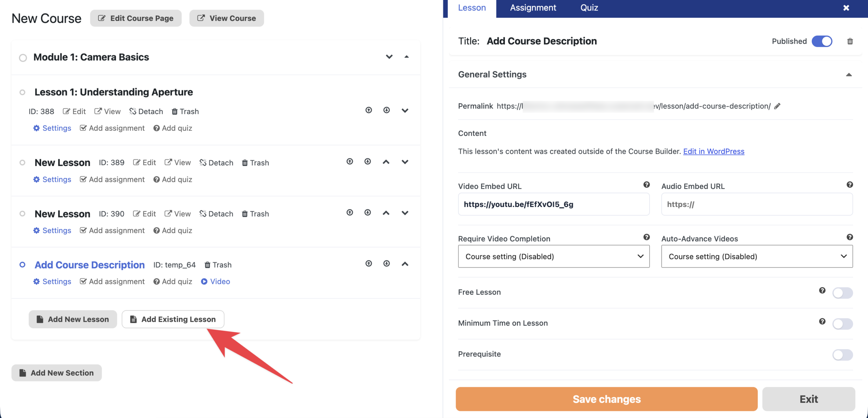Image resolution: width=868 pixels, height=418 pixels.
Task: Click the Save changes button
Action: [607, 399]
